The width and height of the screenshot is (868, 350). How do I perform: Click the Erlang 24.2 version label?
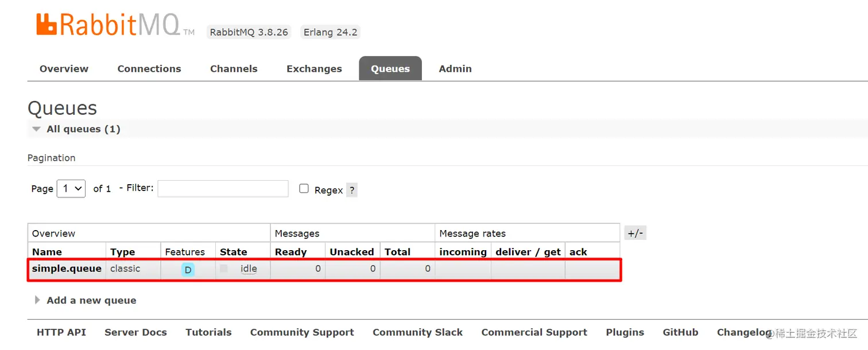tap(330, 32)
